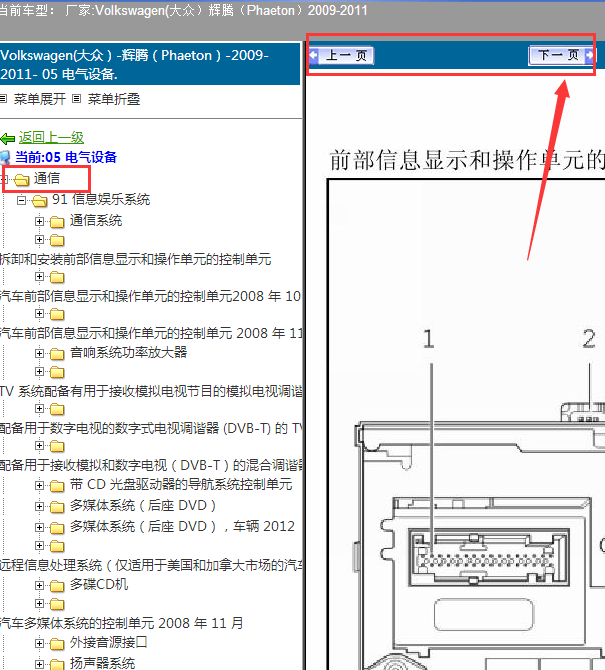
Task: Click the Volkswagen Phaeton 05 电气设备 title bar
Action: click(x=150, y=64)
